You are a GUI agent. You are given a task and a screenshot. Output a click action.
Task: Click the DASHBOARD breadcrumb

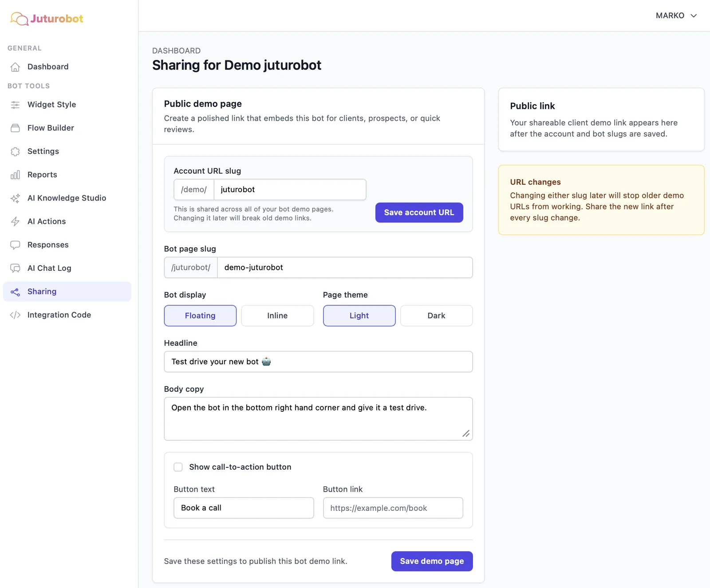click(176, 51)
